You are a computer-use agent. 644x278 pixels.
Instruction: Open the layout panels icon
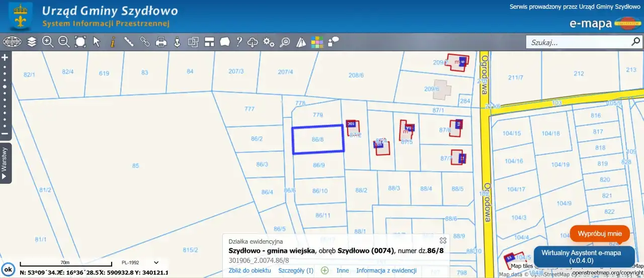point(209,42)
